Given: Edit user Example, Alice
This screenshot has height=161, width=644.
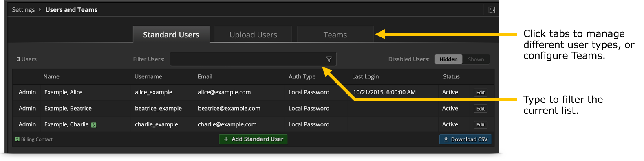Looking at the screenshot, I should (x=481, y=93).
